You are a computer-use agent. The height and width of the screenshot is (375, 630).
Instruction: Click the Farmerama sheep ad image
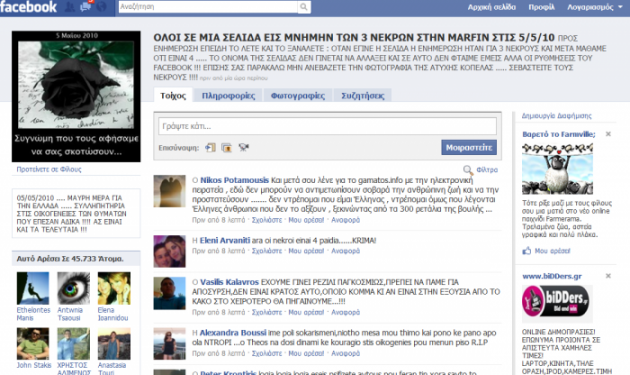[x=557, y=169]
